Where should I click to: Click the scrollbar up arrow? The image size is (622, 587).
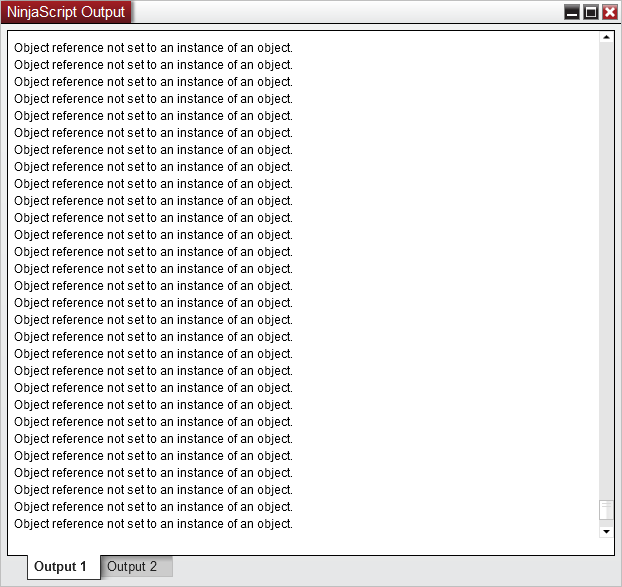(x=606, y=37)
